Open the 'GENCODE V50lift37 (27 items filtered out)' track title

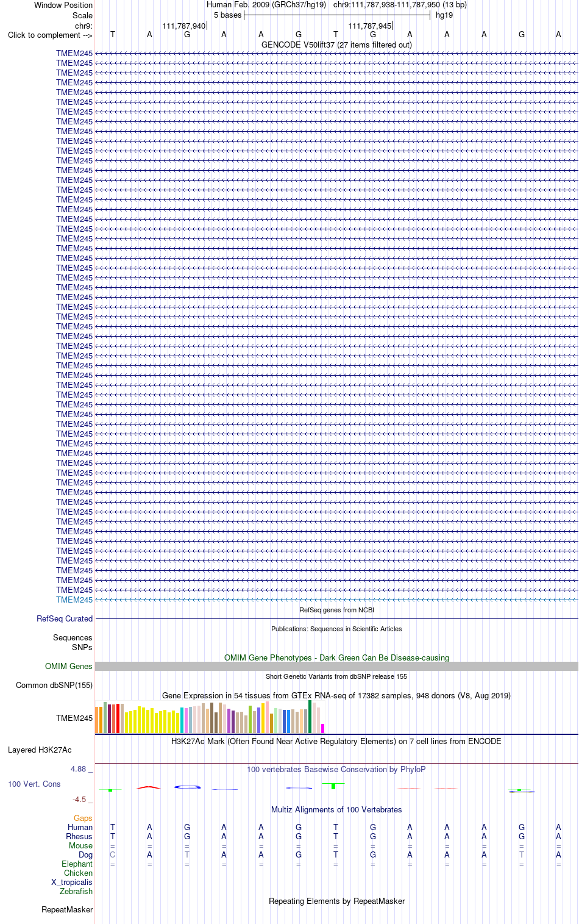click(x=336, y=45)
